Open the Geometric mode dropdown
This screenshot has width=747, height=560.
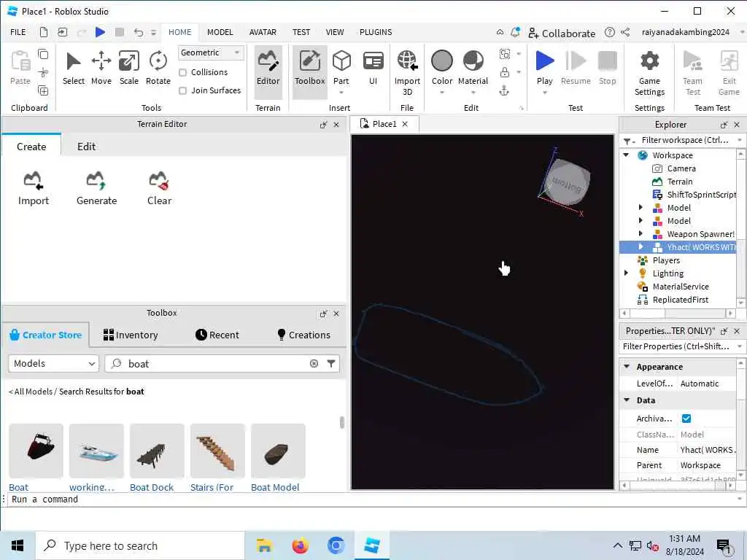[211, 52]
